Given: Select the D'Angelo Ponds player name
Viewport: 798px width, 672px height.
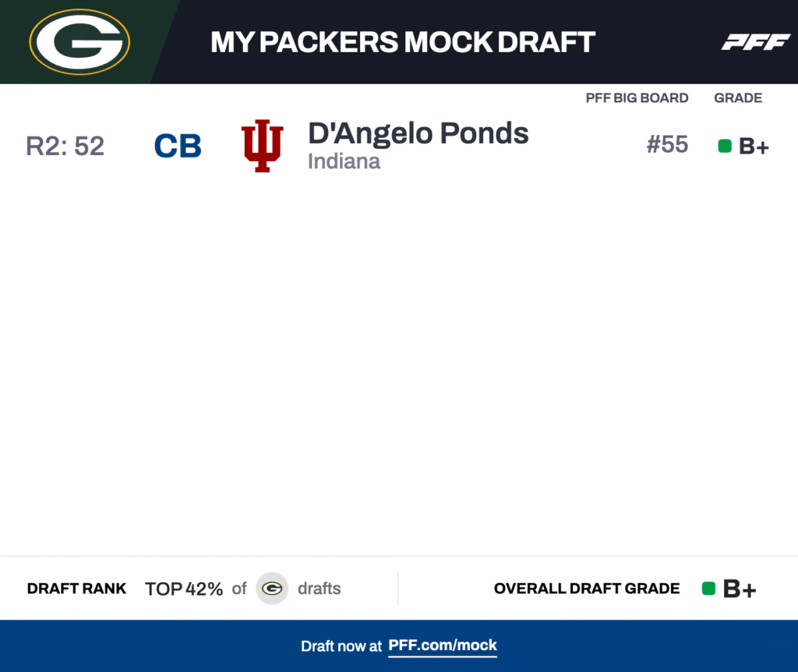Looking at the screenshot, I should click(x=418, y=133).
